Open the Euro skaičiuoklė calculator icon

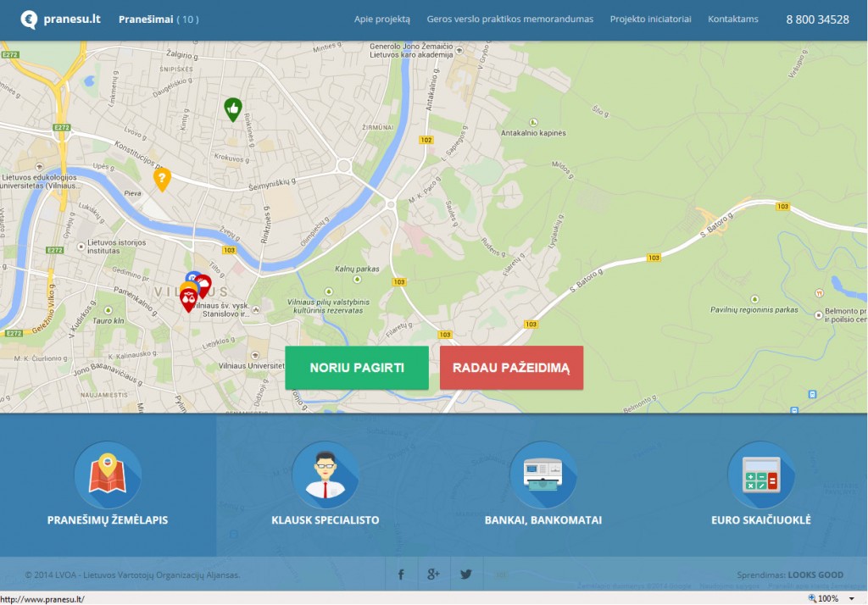click(761, 475)
